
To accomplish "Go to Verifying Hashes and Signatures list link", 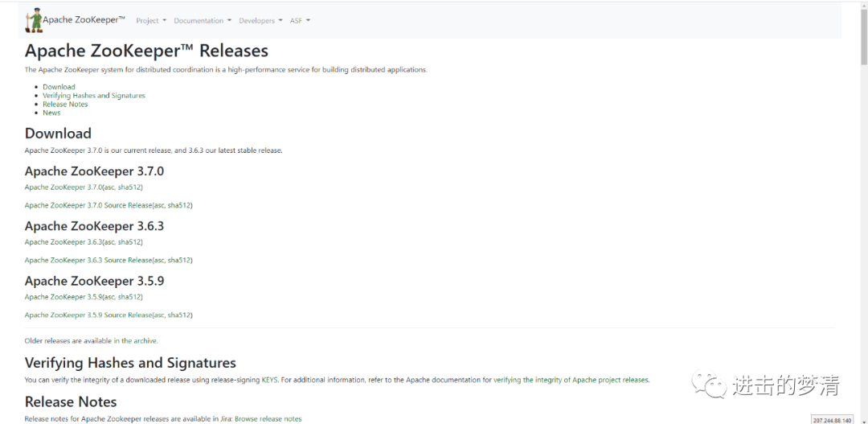I will coord(94,95).
